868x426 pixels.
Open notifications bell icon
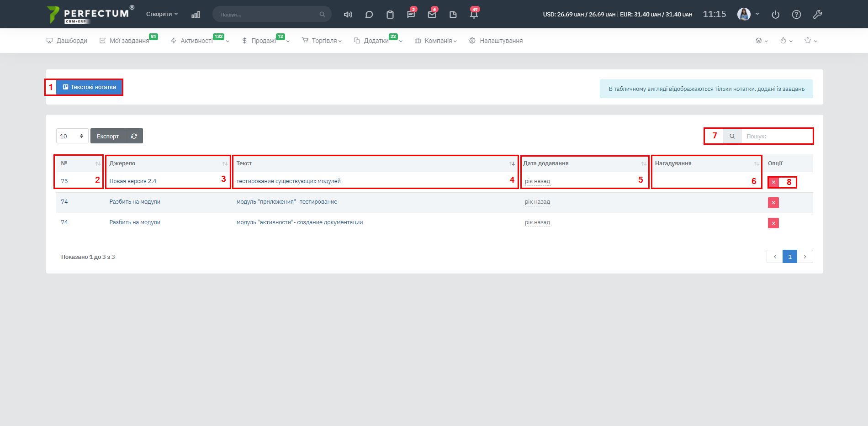coord(474,15)
